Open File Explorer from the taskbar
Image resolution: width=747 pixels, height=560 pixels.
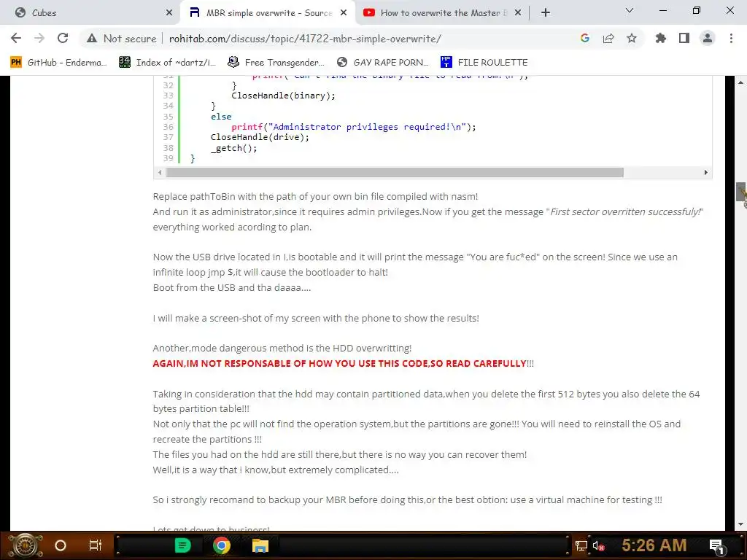coord(260,545)
